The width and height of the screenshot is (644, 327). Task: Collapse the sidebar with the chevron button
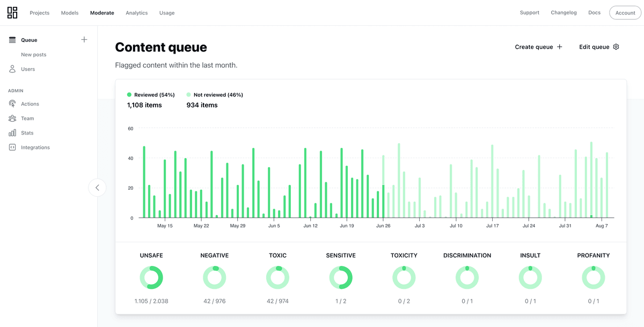point(97,188)
